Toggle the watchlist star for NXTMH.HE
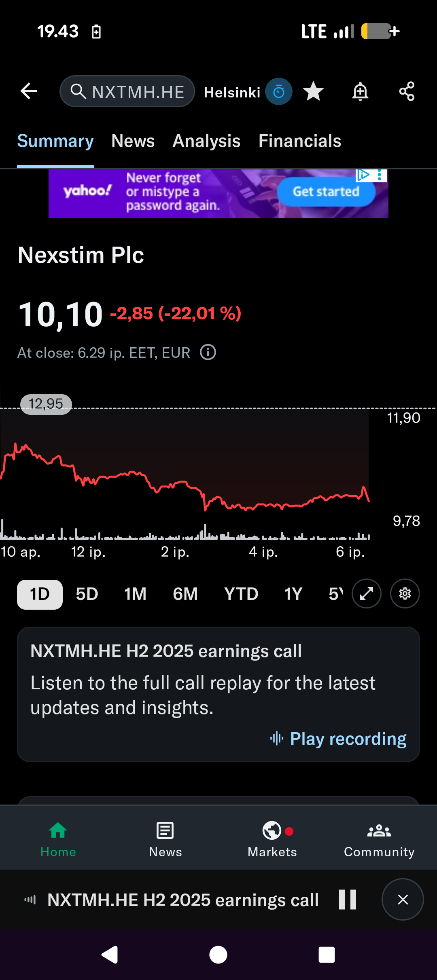 point(314,91)
